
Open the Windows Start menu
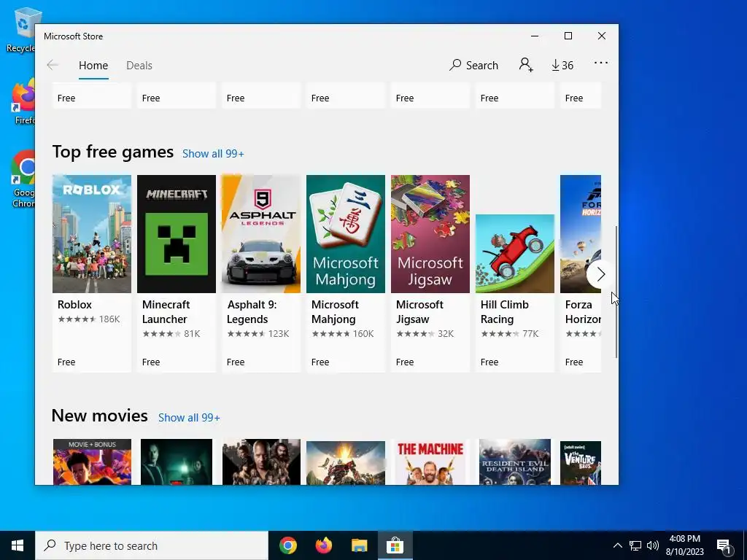tap(18, 545)
